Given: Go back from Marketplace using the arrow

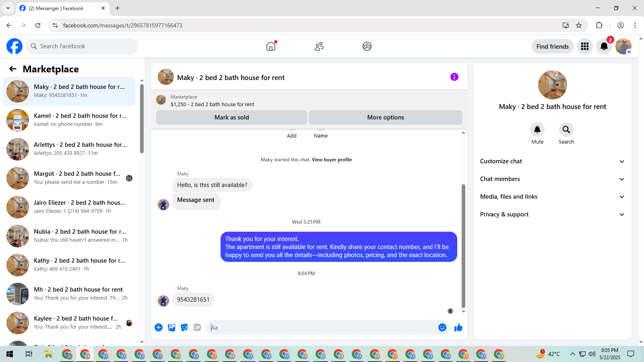Looking at the screenshot, I should point(13,69).
